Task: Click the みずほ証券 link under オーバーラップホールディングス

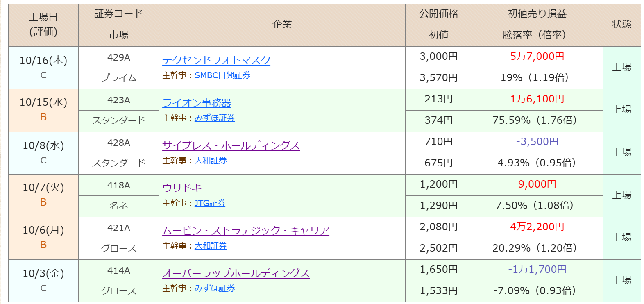Action: [214, 288]
